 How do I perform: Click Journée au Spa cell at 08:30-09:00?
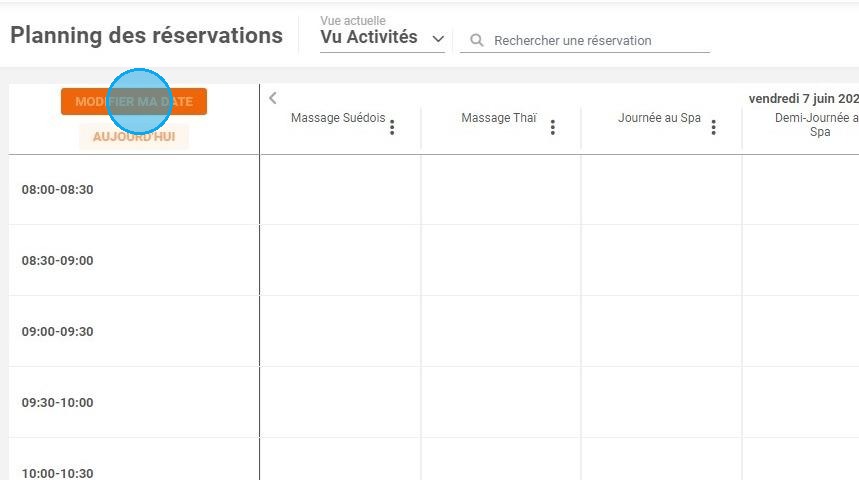[x=662, y=260]
